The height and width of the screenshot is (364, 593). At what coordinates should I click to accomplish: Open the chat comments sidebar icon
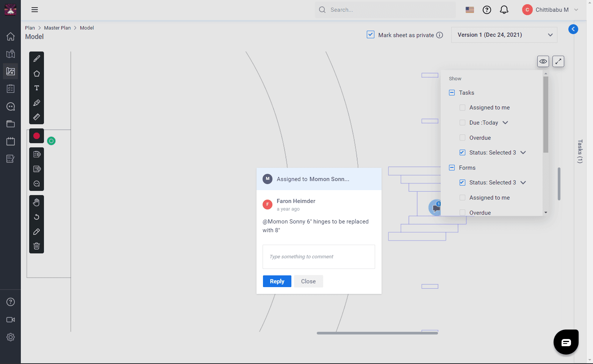[11, 106]
